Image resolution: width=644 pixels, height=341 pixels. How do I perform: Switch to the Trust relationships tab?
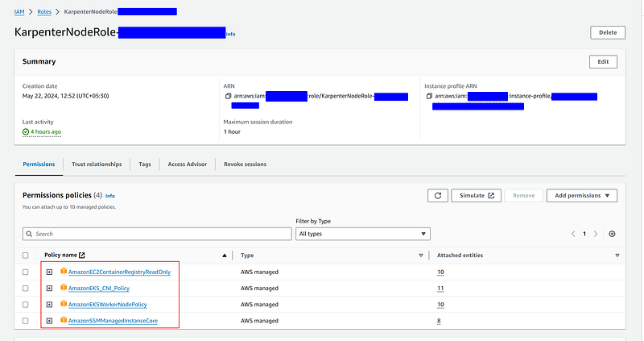pos(97,164)
